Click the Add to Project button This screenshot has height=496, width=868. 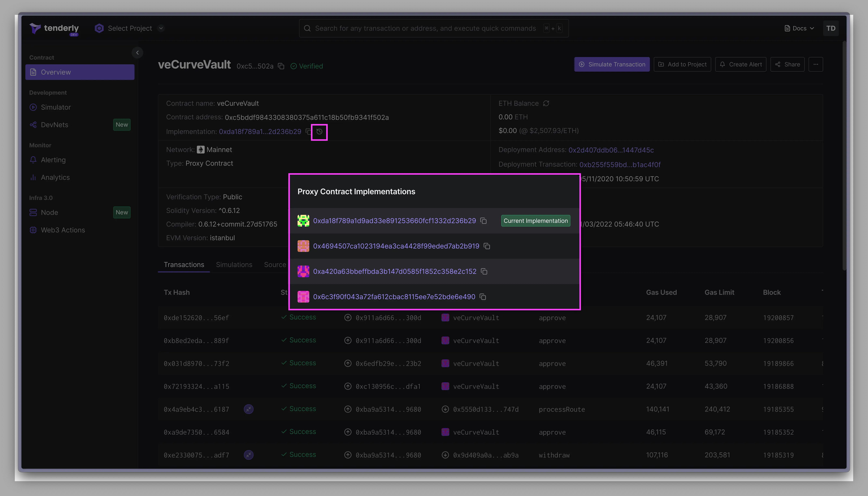pos(682,64)
